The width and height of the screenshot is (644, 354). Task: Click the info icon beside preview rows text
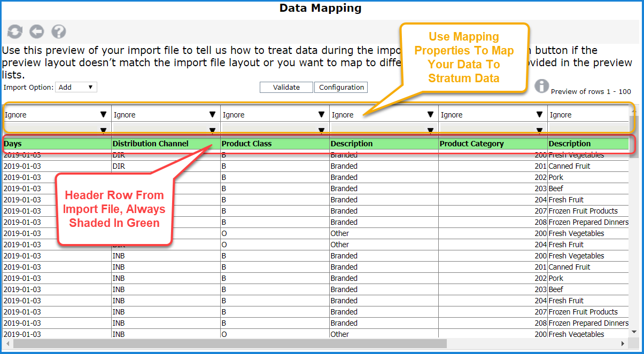click(542, 86)
